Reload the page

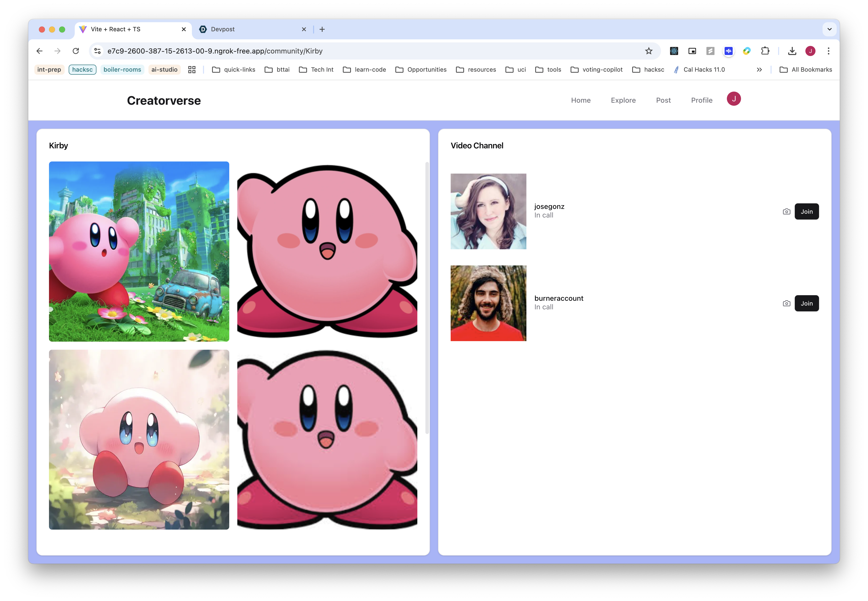coord(76,51)
